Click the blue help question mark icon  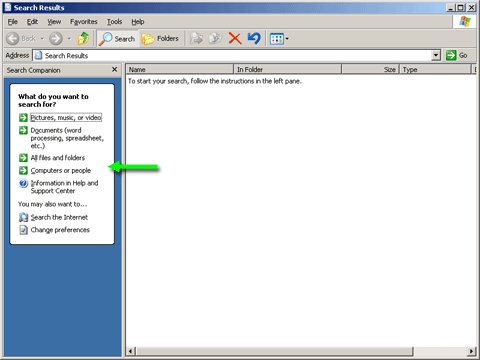23,183
